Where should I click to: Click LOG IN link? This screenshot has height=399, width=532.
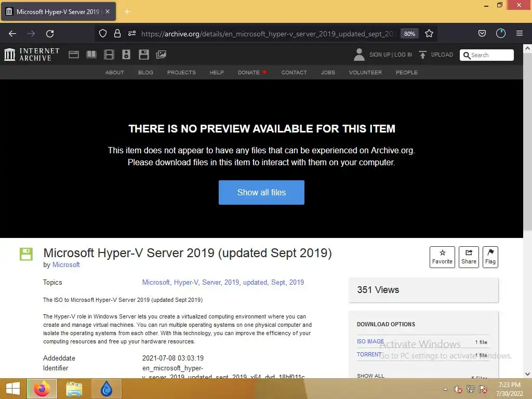click(x=403, y=55)
